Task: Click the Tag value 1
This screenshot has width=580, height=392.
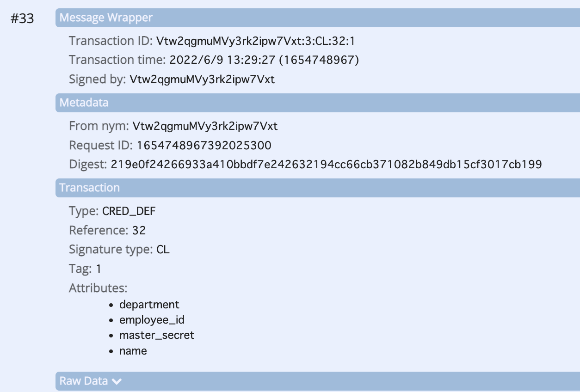Action: pyautogui.click(x=99, y=269)
